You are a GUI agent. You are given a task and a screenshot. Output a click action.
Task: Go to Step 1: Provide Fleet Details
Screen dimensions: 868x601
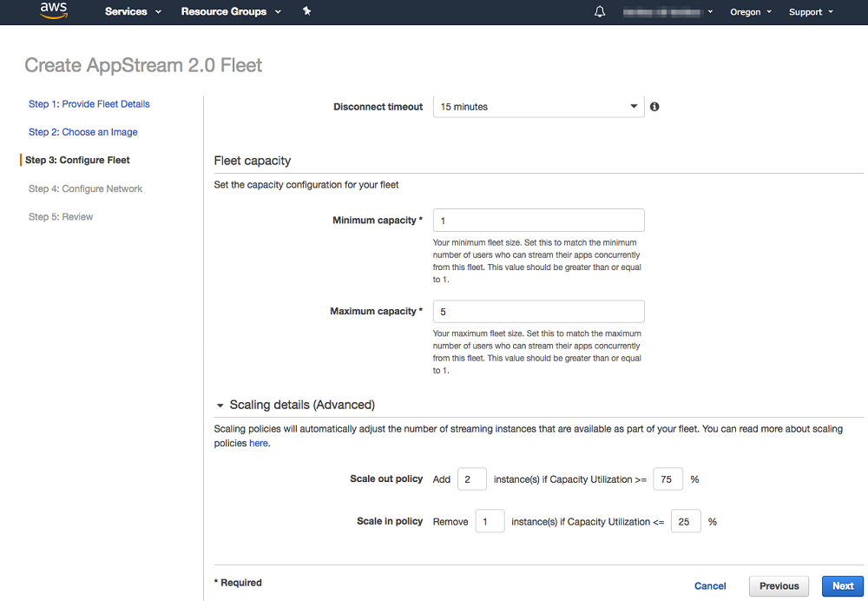(x=89, y=104)
